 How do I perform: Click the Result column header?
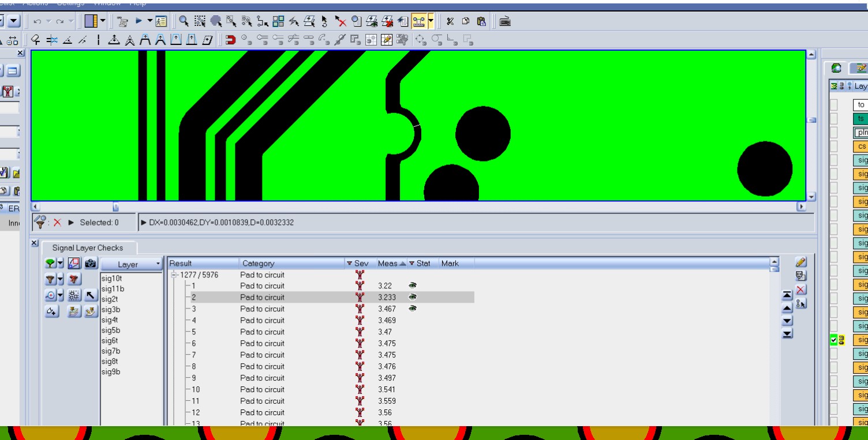[x=203, y=264]
